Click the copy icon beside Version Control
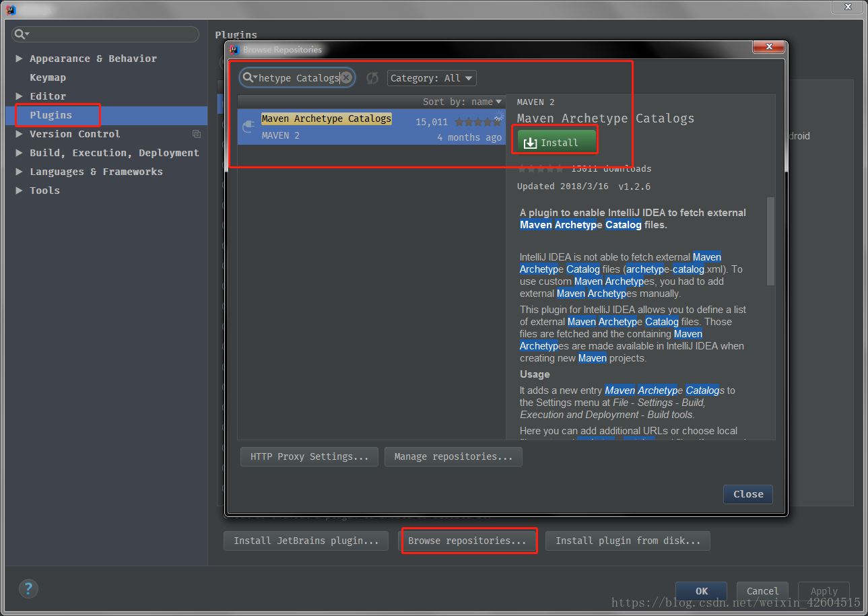Screen dimensions: 868x616 click(197, 134)
